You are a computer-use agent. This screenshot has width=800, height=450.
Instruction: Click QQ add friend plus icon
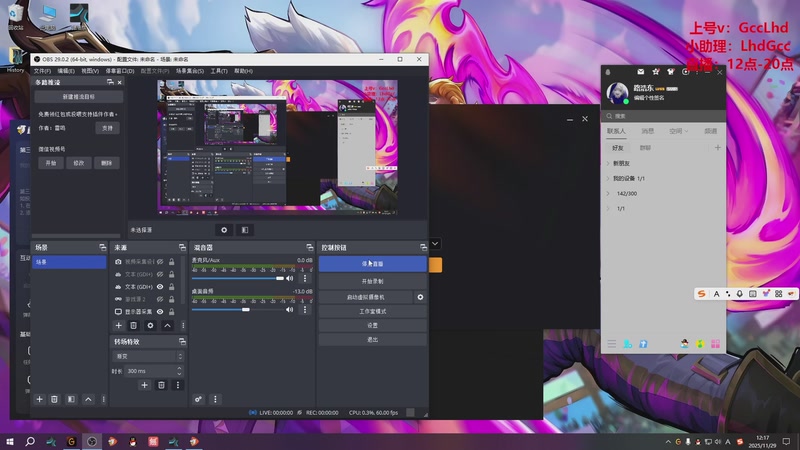[x=717, y=147]
